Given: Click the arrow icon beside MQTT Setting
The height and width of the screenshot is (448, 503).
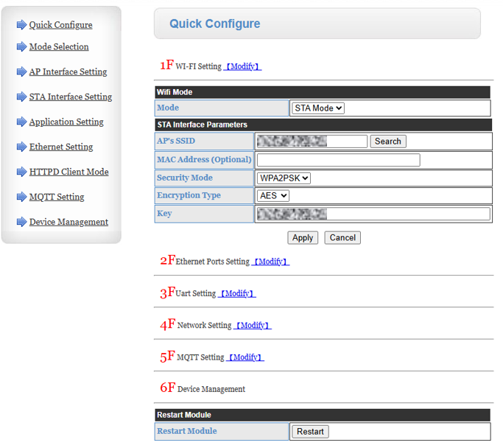Looking at the screenshot, I should click(x=21, y=197).
